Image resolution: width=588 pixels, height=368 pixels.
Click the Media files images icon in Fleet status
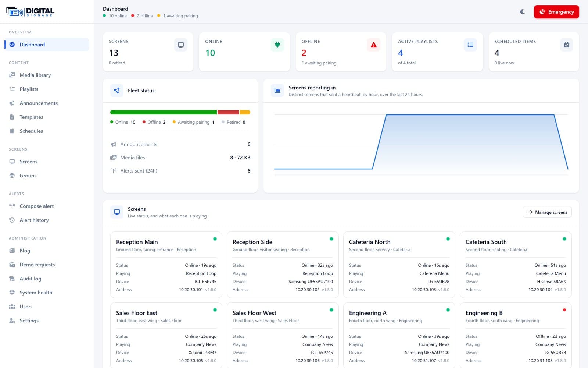[x=114, y=158]
